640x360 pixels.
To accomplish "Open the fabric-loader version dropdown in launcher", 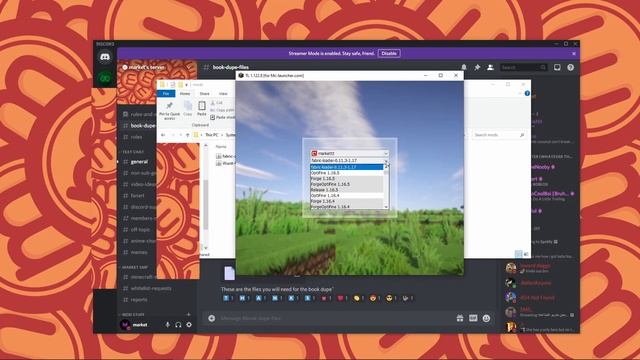I will pyautogui.click(x=349, y=160).
